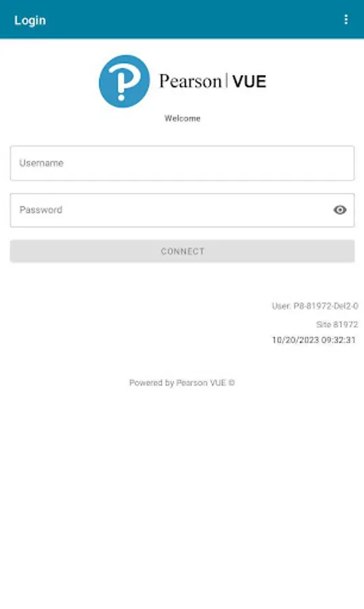Tap the Login title in the header

click(30, 20)
